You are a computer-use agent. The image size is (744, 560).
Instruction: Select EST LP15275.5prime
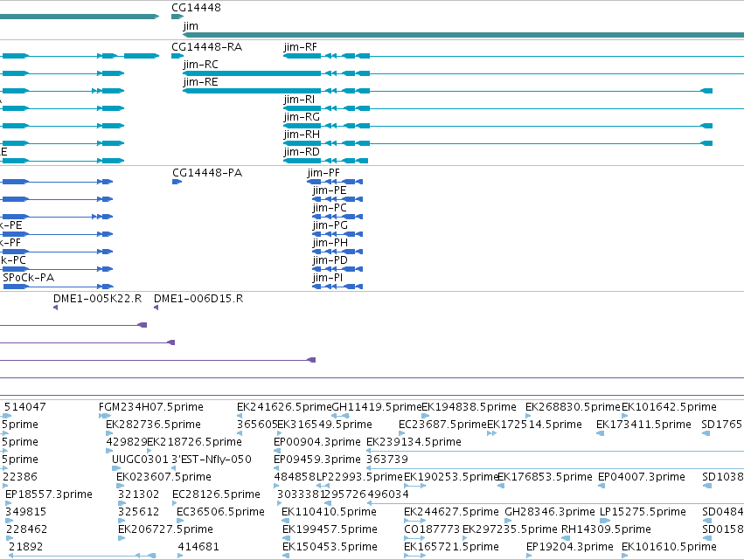pos(643,512)
